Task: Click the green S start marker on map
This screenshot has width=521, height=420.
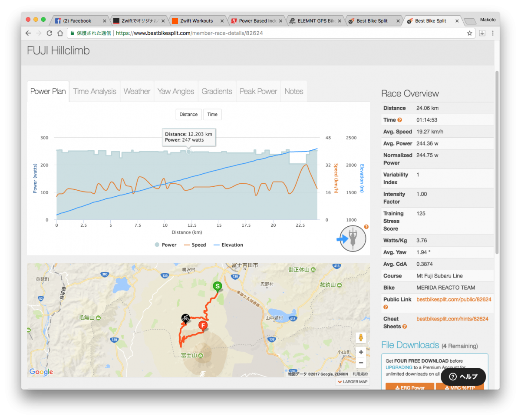Action: point(217,286)
